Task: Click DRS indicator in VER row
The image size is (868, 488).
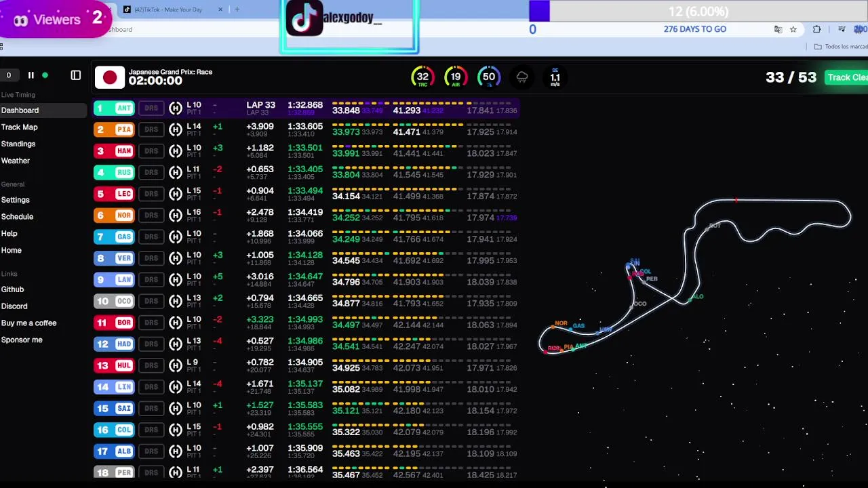Action: coord(151,258)
